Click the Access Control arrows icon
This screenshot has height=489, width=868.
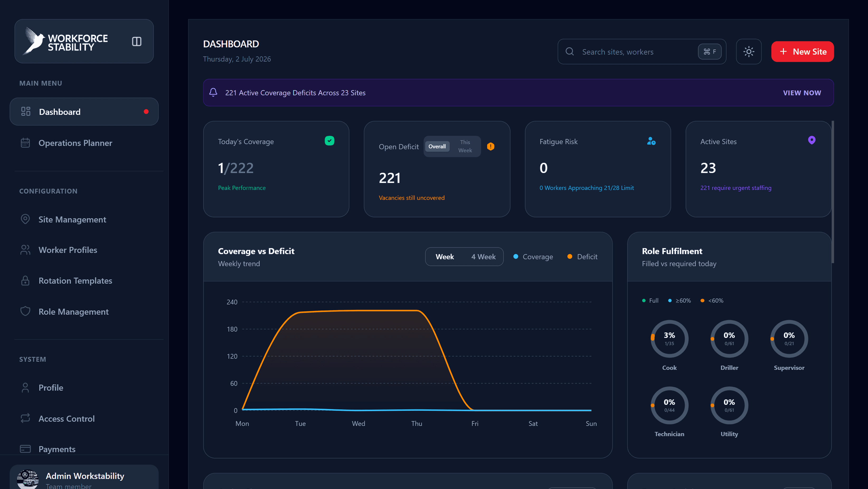point(25,418)
